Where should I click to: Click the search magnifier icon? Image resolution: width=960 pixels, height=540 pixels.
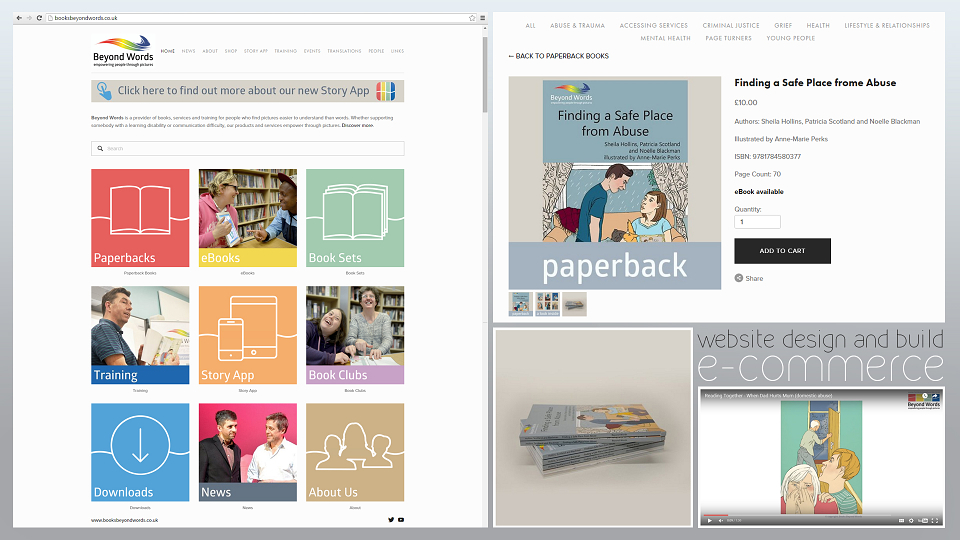tap(100, 148)
